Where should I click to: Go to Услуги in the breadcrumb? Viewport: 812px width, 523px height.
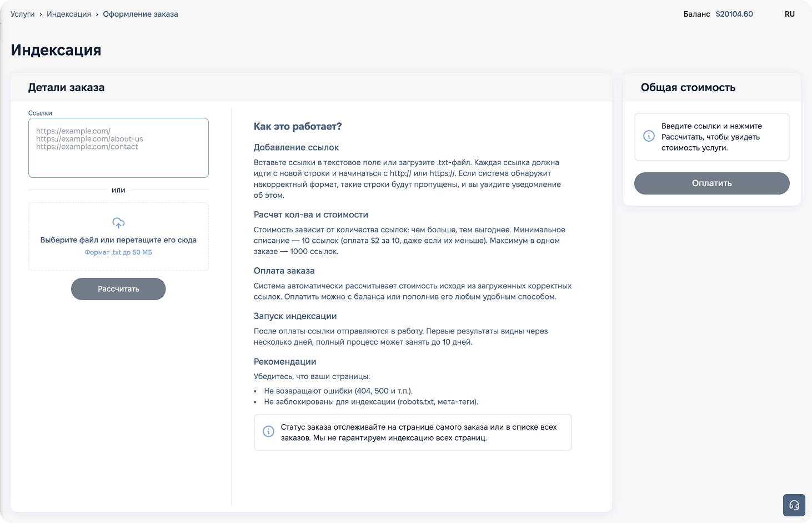23,14
